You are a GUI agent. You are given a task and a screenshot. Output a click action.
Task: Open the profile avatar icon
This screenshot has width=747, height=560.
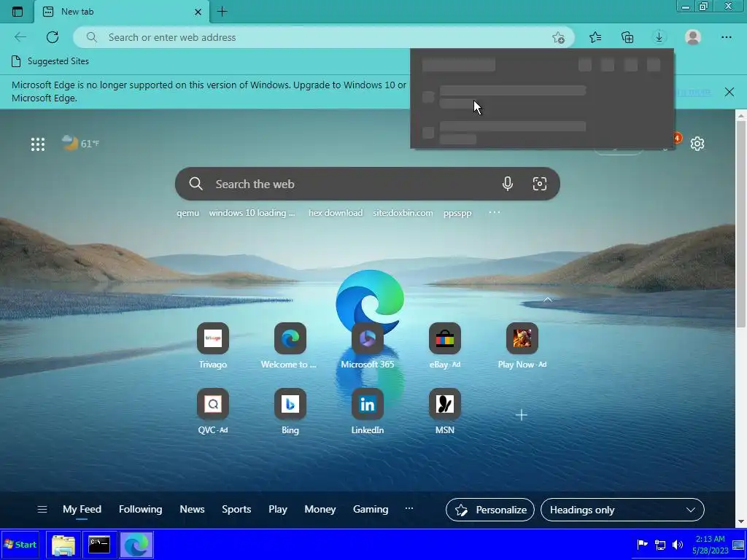point(693,37)
